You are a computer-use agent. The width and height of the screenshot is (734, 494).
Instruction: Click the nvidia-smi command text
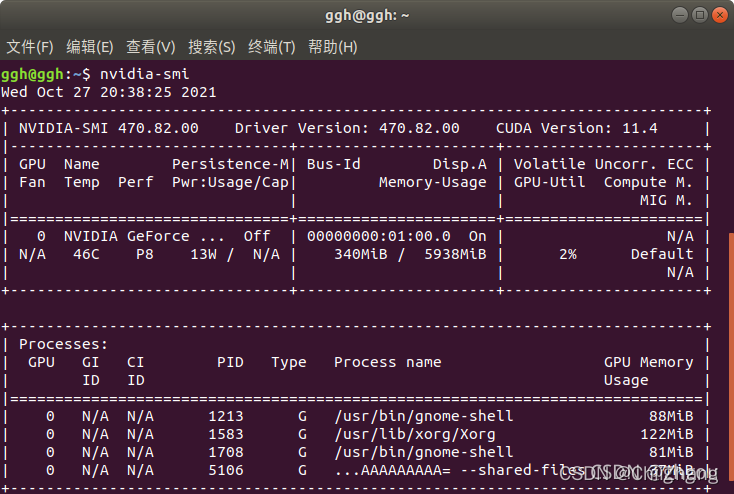tap(145, 74)
